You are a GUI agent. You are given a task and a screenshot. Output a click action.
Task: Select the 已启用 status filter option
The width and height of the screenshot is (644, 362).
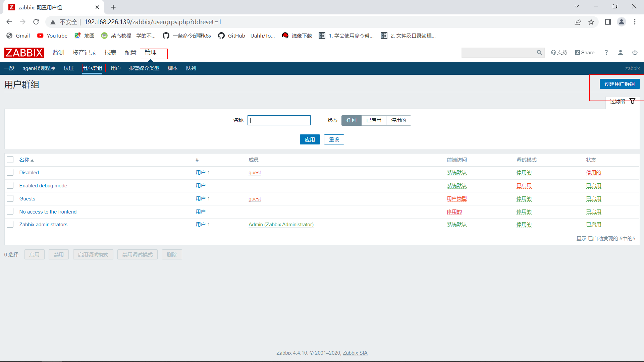point(374,120)
